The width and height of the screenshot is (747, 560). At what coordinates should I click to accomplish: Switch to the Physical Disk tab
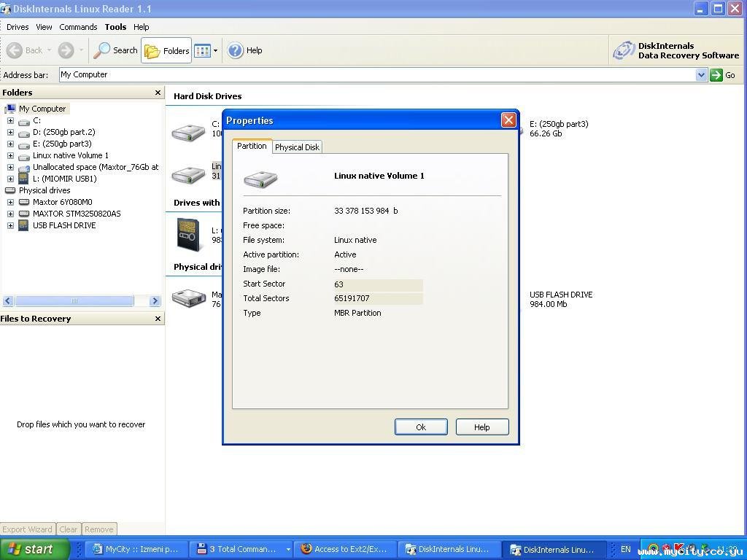pyautogui.click(x=297, y=147)
